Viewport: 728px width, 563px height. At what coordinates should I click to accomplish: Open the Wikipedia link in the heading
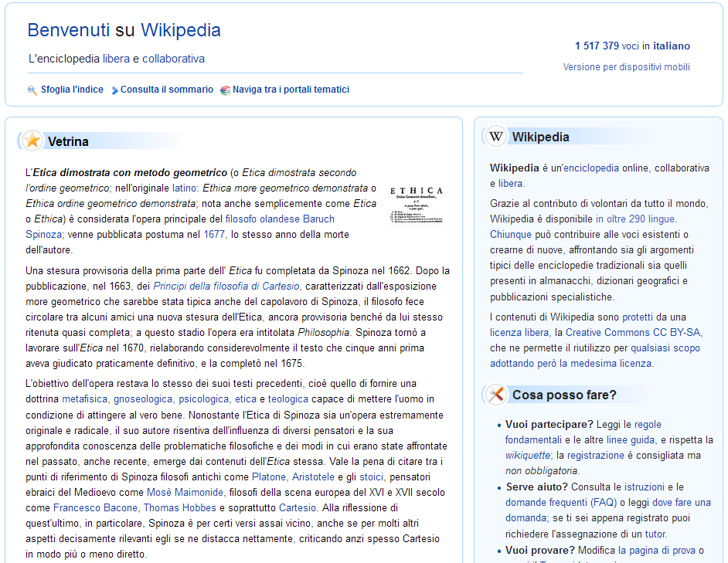[x=181, y=30]
